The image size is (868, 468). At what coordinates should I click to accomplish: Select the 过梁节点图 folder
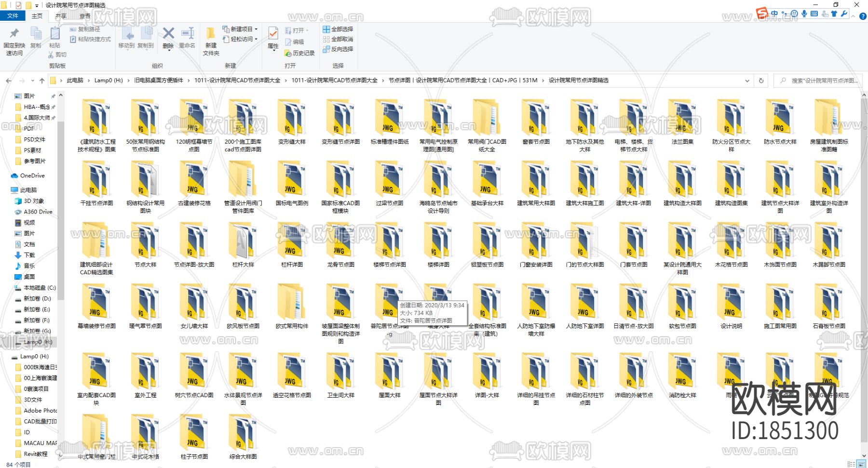pyautogui.click(x=389, y=184)
